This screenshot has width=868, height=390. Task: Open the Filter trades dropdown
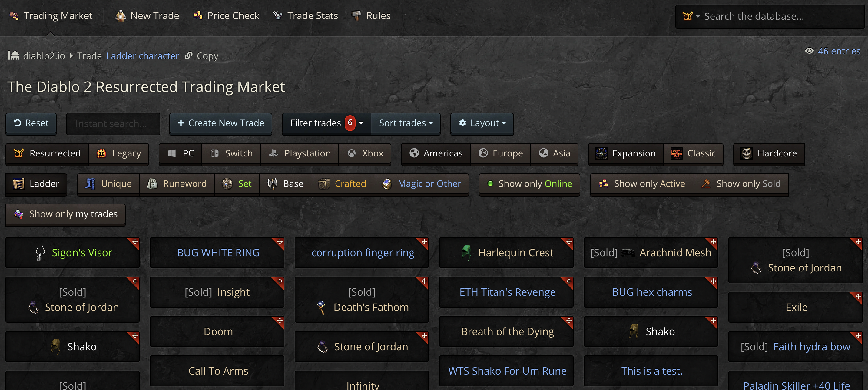click(x=326, y=123)
